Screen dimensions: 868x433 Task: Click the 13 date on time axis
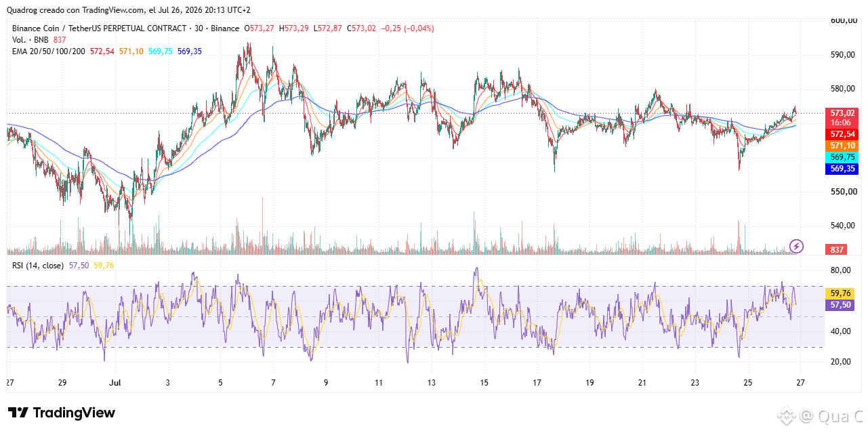click(431, 383)
